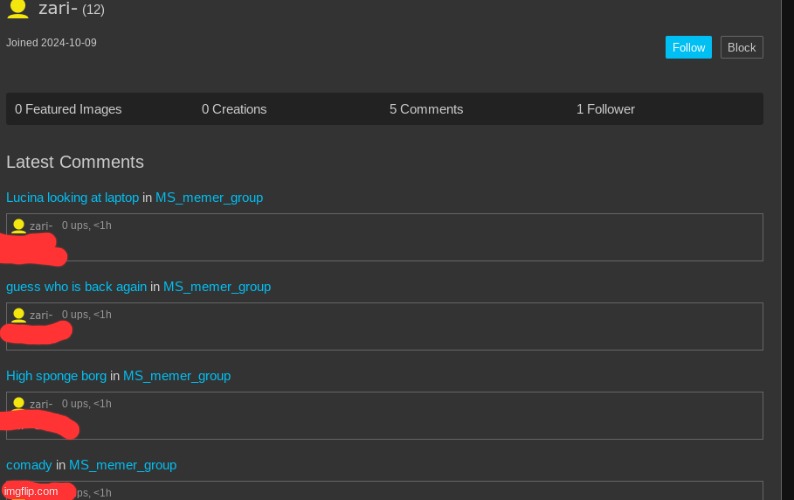Switch to the 0 Creations tab
The width and height of the screenshot is (794, 500).
point(234,109)
